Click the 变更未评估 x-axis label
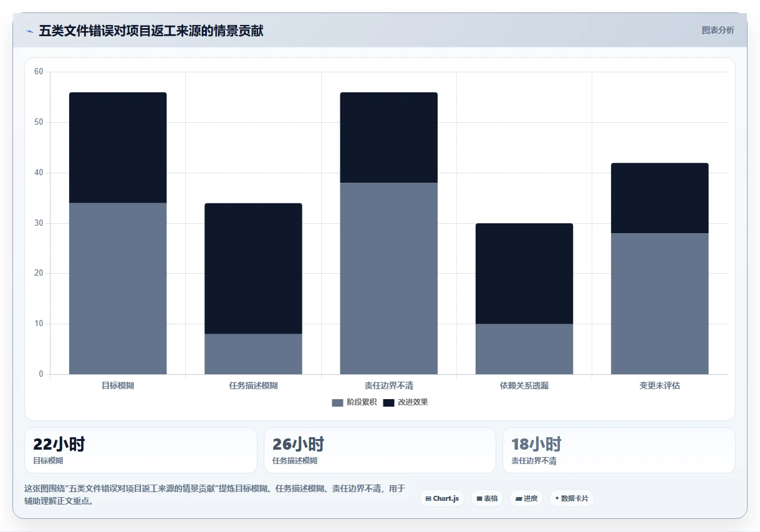Viewport: 760px width, 532px height. (660, 385)
